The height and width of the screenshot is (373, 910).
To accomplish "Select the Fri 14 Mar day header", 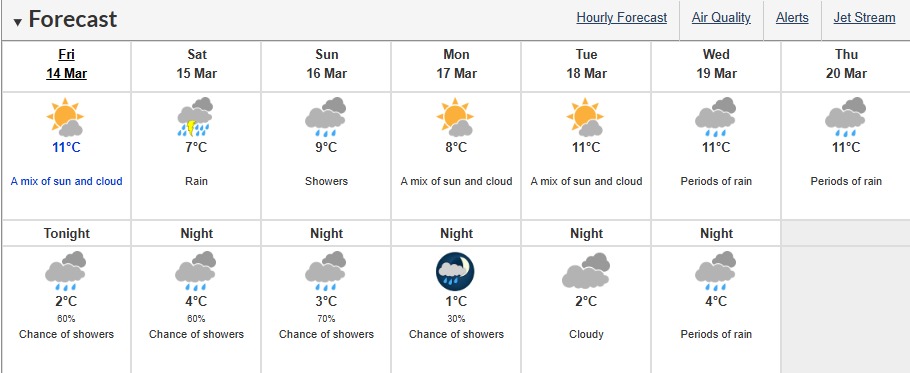I will 67,64.
